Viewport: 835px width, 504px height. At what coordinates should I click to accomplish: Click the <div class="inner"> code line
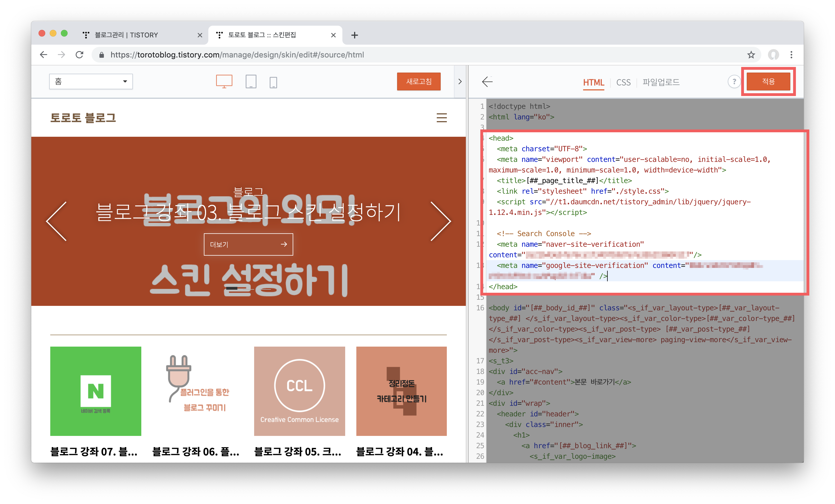[x=543, y=424]
